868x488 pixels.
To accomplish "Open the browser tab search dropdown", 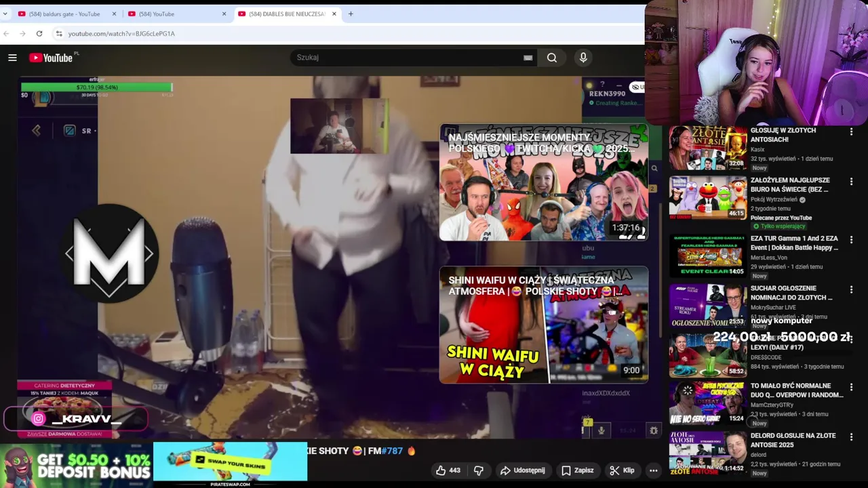I will (5, 14).
